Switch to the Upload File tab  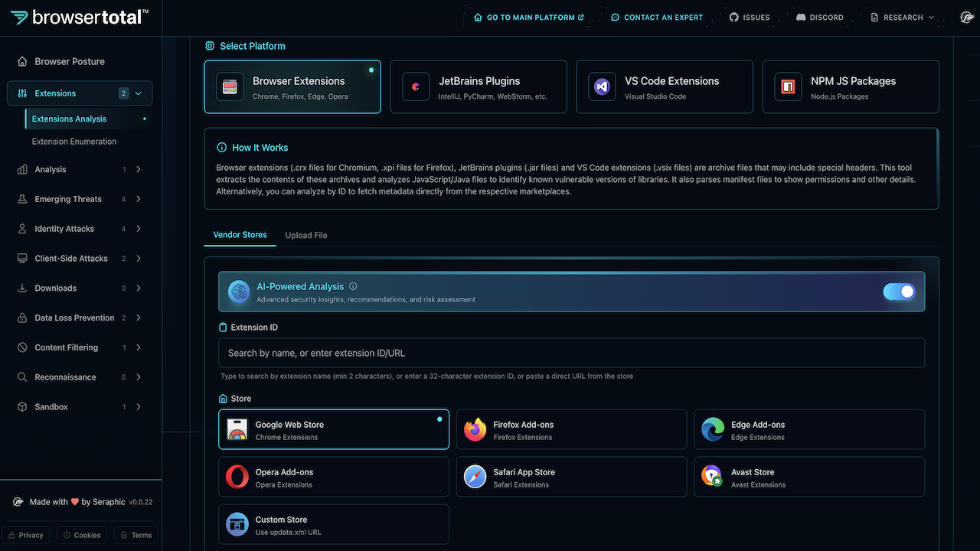coord(306,235)
